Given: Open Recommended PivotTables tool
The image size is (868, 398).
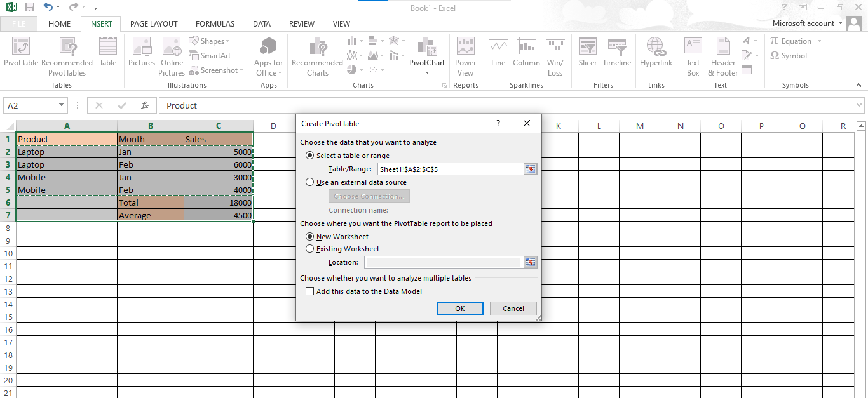Looking at the screenshot, I should click(67, 57).
